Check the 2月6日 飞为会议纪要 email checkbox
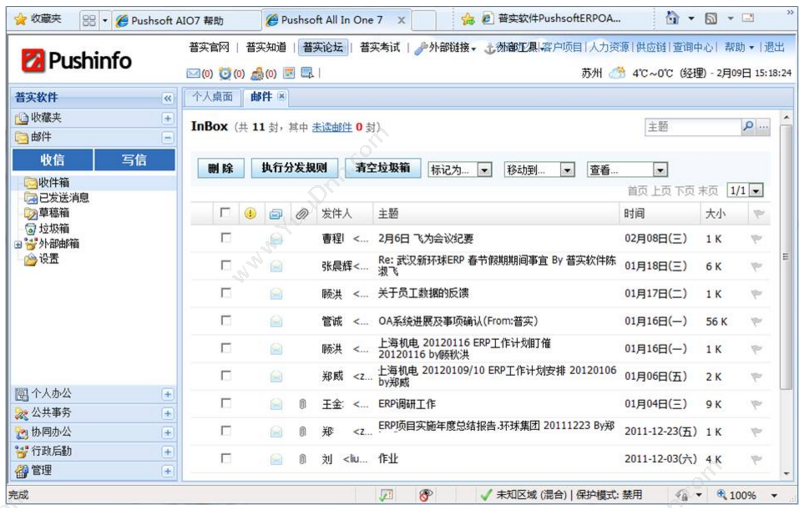Viewport: 801px width, 508px height. (x=226, y=238)
